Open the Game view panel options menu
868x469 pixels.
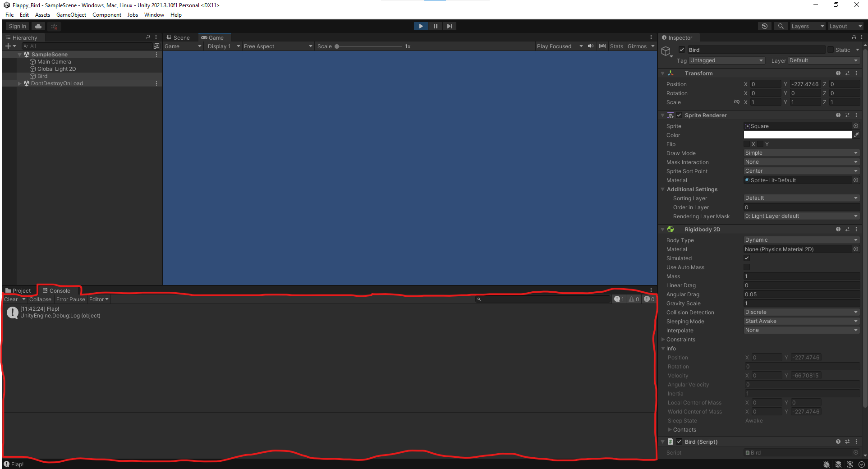tap(651, 37)
